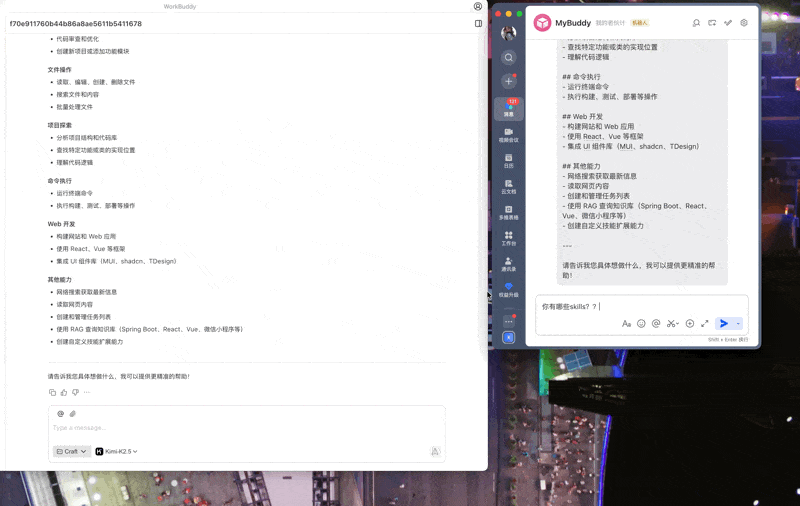Viewport: 800px width, 506px height.
Task: Attach a file with the WorkBuddy paperclip
Action: pos(72,414)
